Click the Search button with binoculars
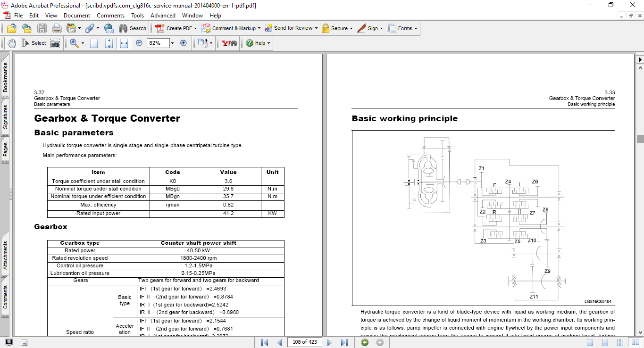Image resolution: width=644 pixels, height=348 pixels. point(132,28)
